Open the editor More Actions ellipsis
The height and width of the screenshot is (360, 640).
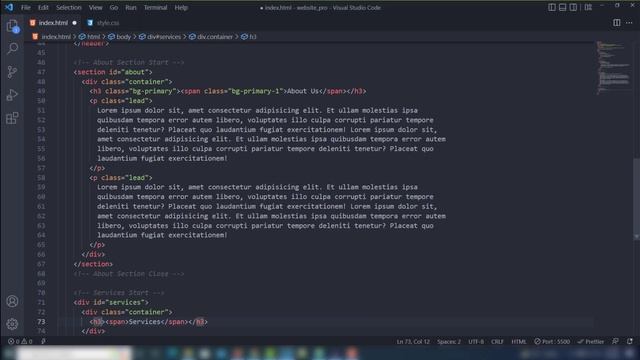629,23
